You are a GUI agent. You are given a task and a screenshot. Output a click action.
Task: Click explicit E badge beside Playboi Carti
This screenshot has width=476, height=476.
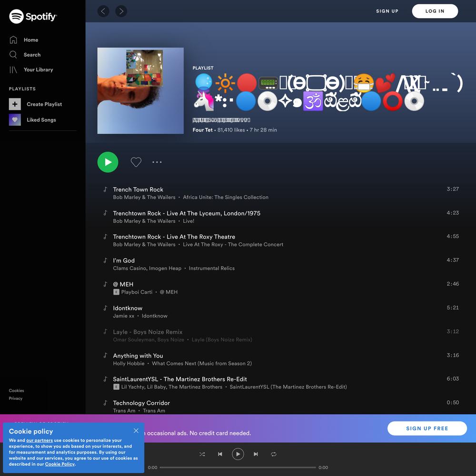116,292
